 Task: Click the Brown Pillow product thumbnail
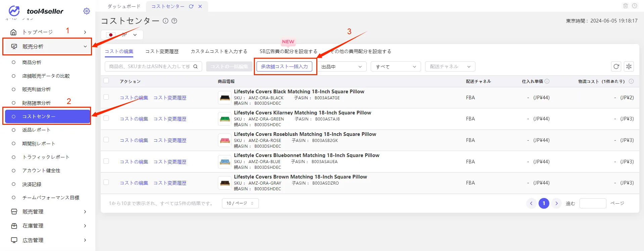click(225, 183)
